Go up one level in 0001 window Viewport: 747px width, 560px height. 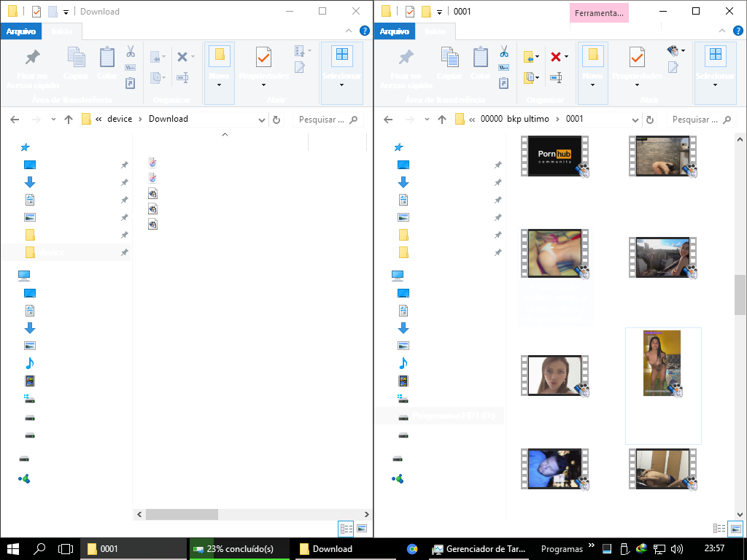pyautogui.click(x=441, y=120)
